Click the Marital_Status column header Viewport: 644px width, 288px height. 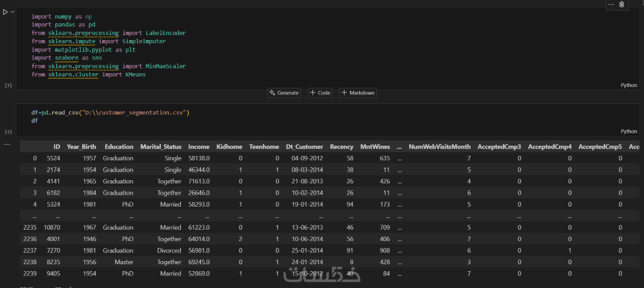point(161,147)
